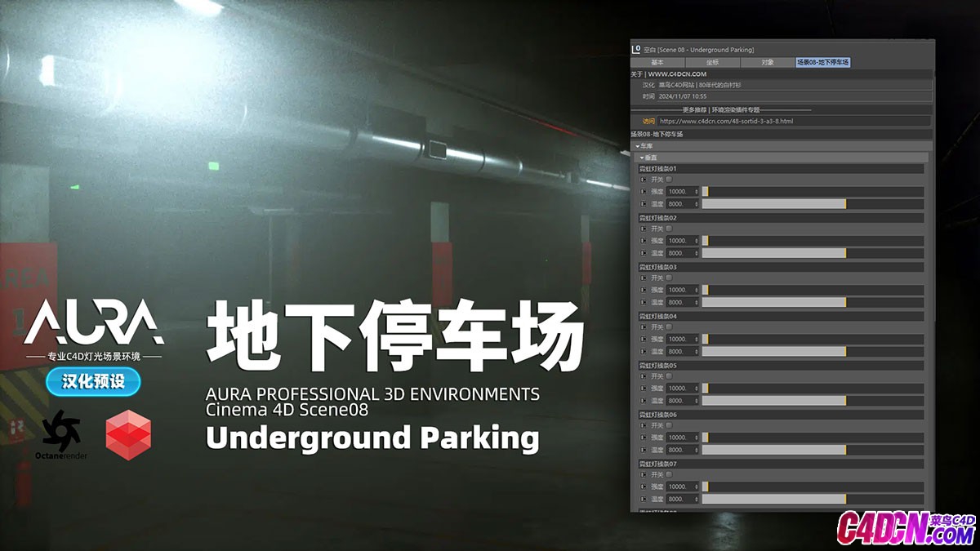Viewport: 980px width, 551px height.
Task: Click keyframe icon beside 霓虹灯线条04 开关
Action: pyautogui.click(x=644, y=327)
